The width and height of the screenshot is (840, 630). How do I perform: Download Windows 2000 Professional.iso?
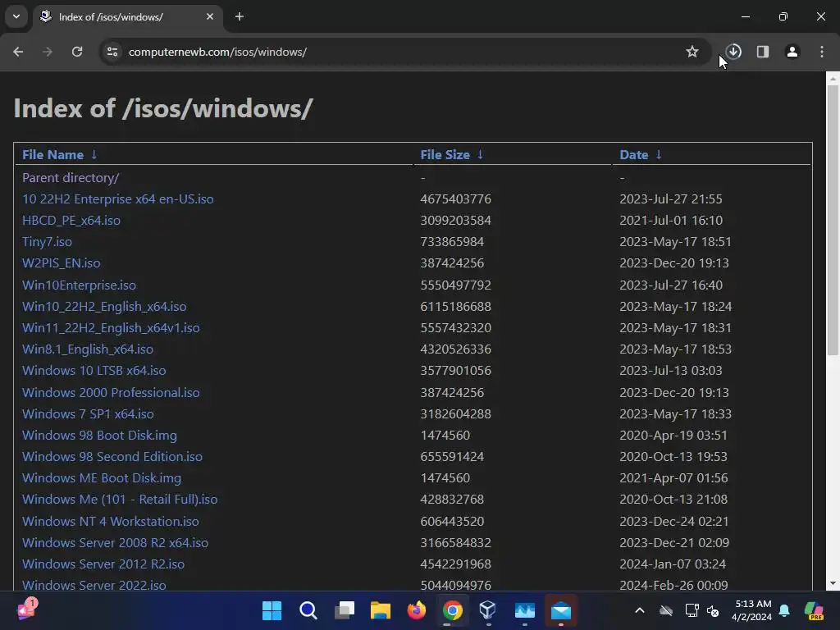pyautogui.click(x=111, y=392)
